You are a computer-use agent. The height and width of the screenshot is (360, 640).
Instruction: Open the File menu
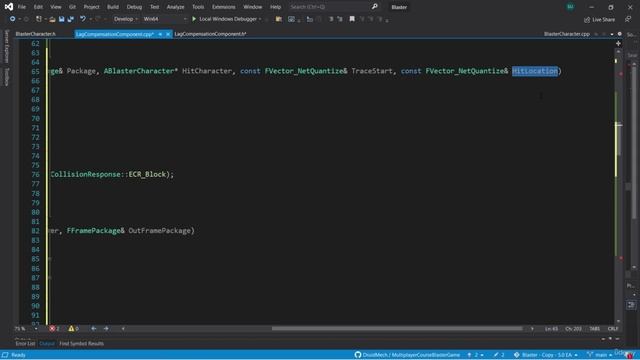point(22,7)
